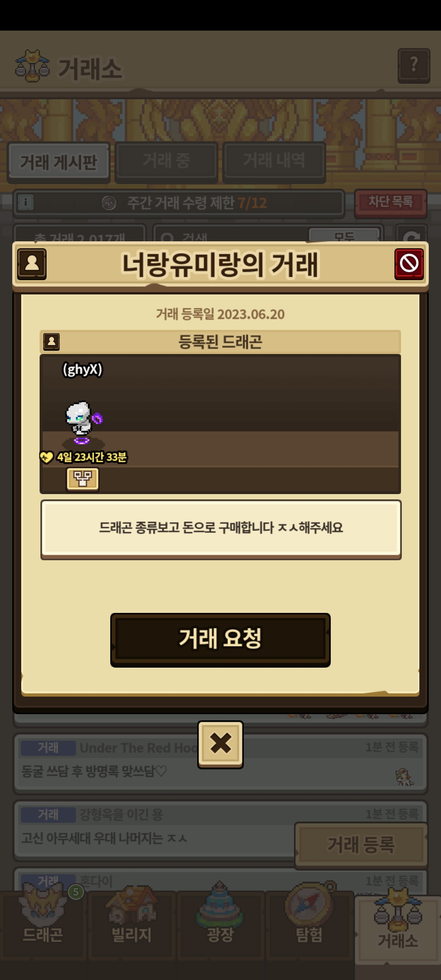The image size is (441, 980).
Task: Open trader profile icon in dialog title
Action: 32,264
